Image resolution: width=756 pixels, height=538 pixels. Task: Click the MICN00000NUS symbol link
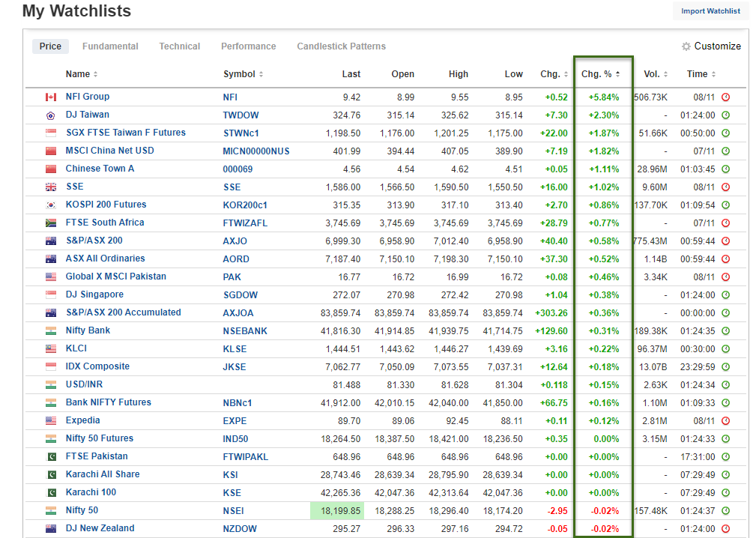pyautogui.click(x=256, y=151)
